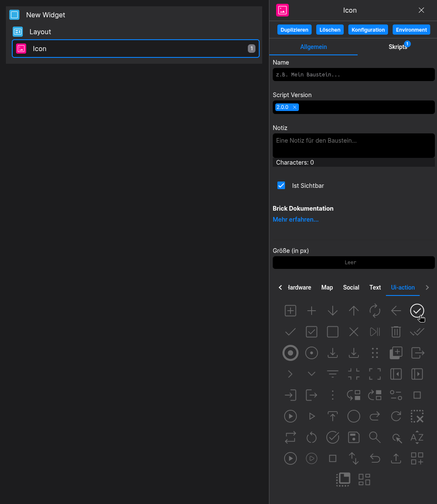Pick the double checkmark icon
The height and width of the screenshot is (504, 437).
click(x=417, y=332)
